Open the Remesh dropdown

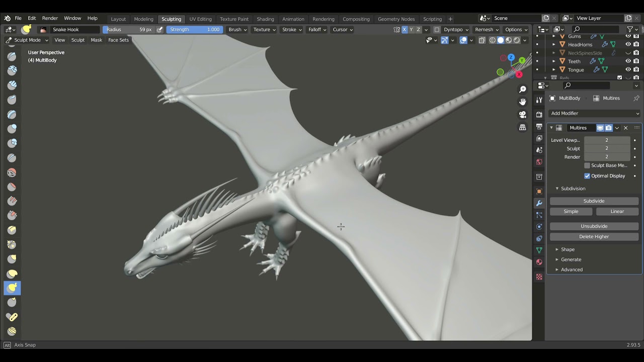(x=487, y=30)
